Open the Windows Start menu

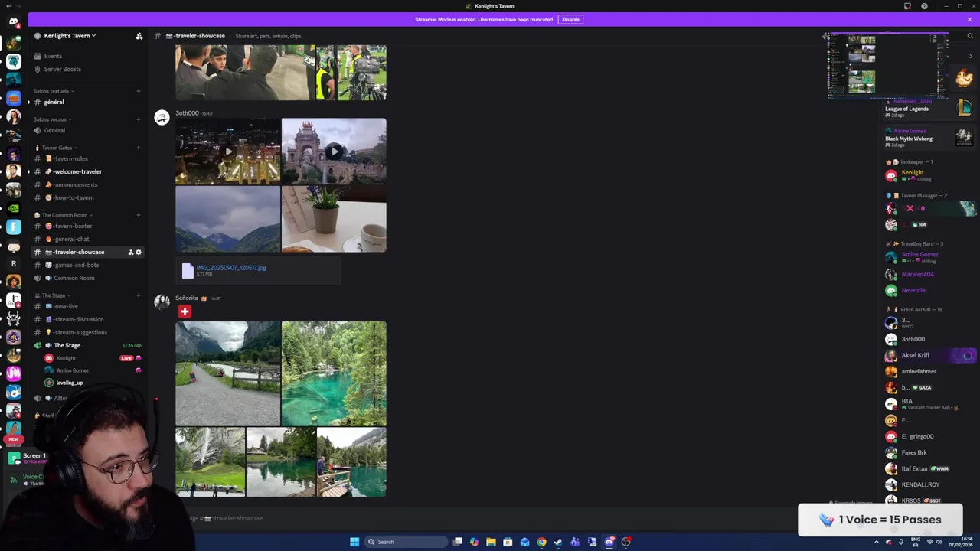(x=354, y=542)
